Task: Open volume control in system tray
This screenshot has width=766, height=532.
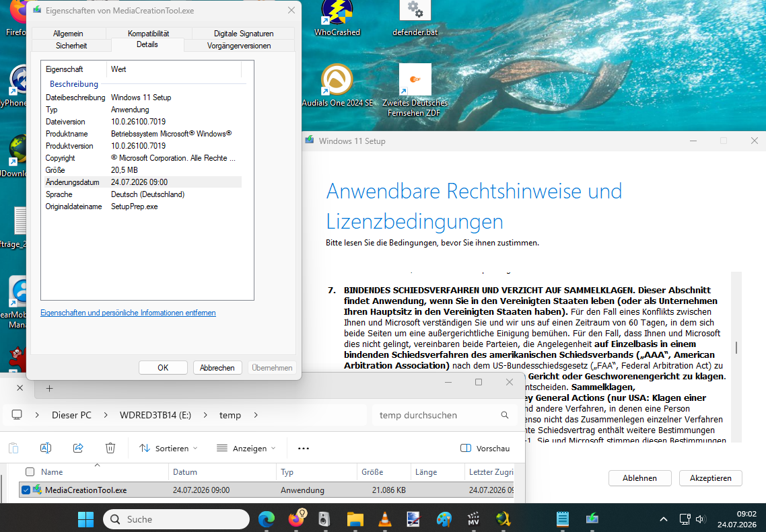Action: click(701, 519)
